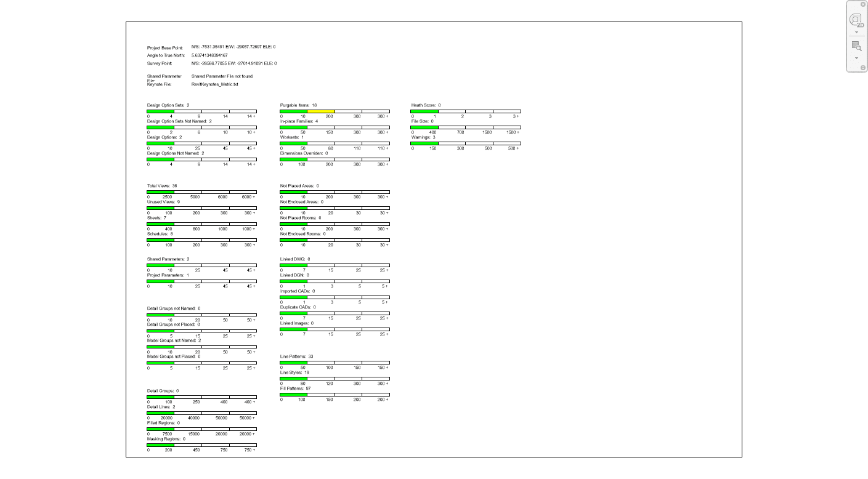Open the navigation bar customize menu button

863,68
